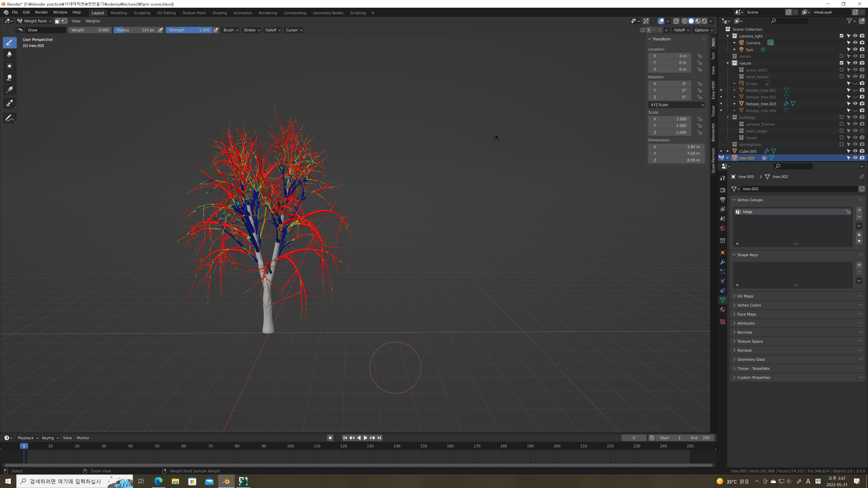Select the Gradient weight tool
Image resolution: width=868 pixels, height=488 pixels.
pos(9,90)
